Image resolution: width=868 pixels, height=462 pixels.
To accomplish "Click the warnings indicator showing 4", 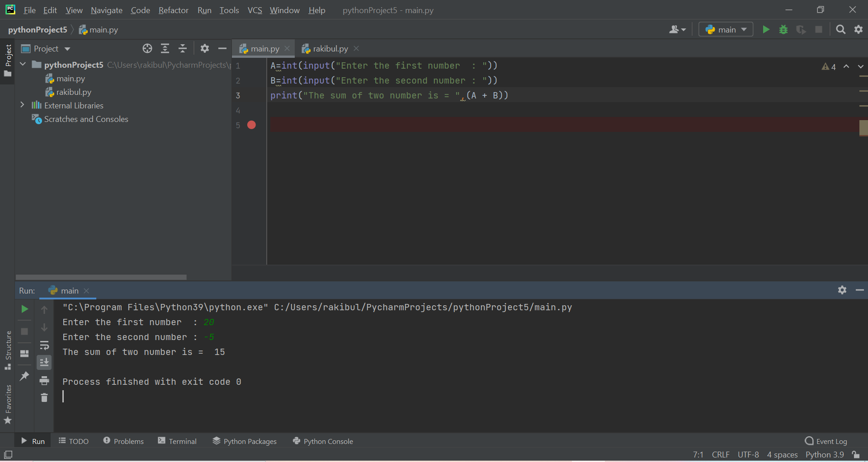I will tap(829, 66).
